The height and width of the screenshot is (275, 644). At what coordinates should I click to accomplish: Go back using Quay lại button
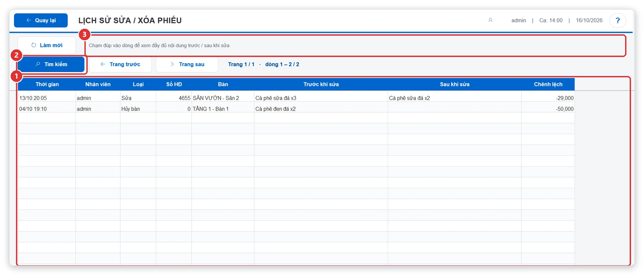(x=41, y=20)
